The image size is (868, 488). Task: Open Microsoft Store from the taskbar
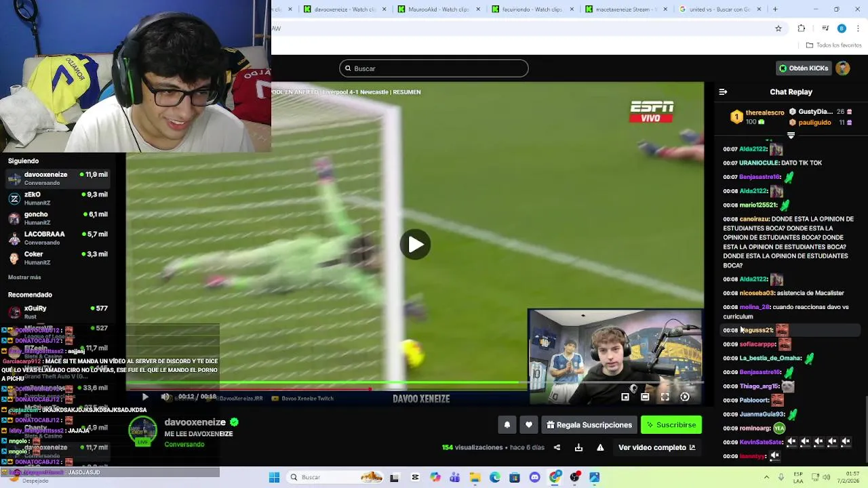[515, 477]
